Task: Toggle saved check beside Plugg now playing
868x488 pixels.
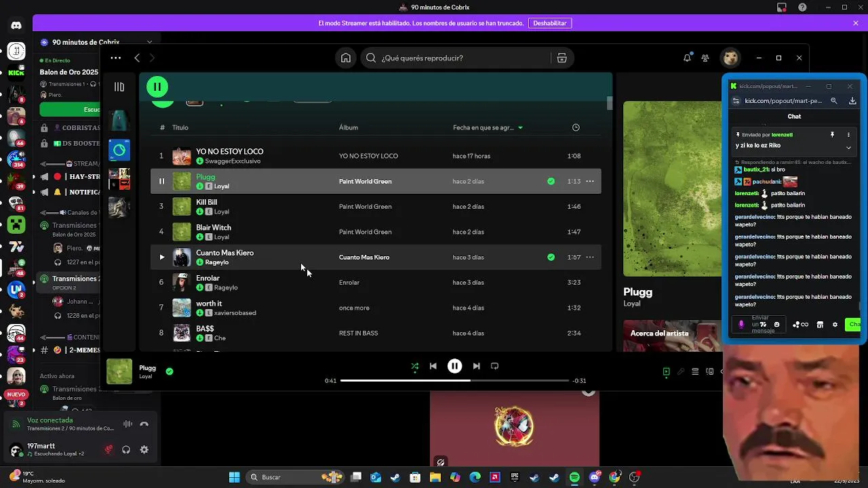Action: [170, 371]
